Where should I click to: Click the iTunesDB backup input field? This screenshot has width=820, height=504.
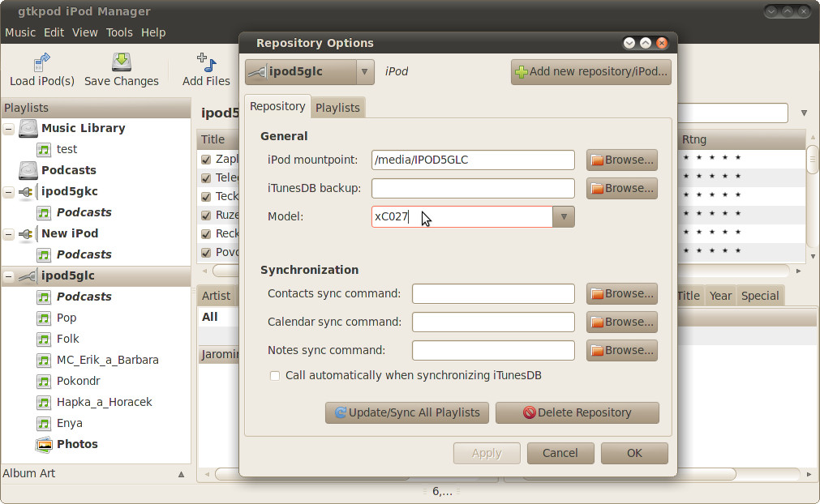point(473,189)
